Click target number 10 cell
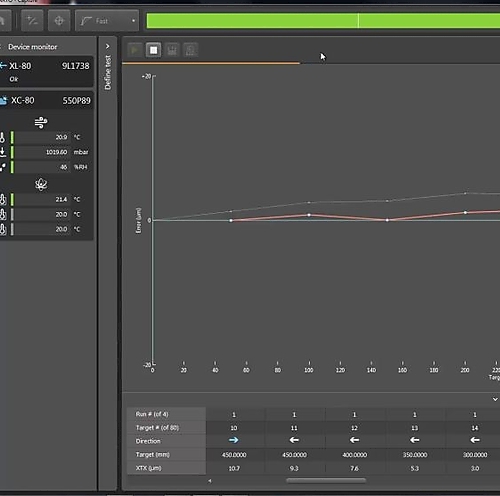Viewport: 500px width, 496px height. 234,428
